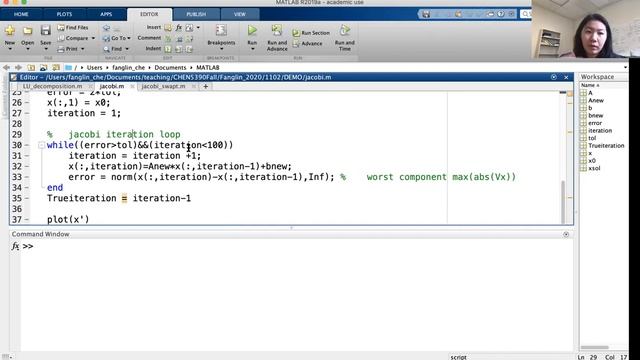
Task: Expand the Print dropdown arrow
Action: [82, 49]
